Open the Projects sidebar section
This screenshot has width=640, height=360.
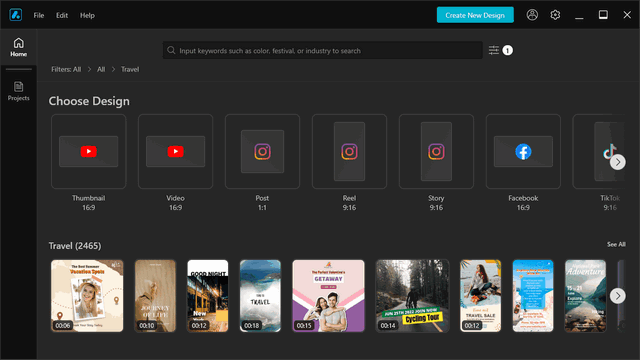click(x=18, y=91)
